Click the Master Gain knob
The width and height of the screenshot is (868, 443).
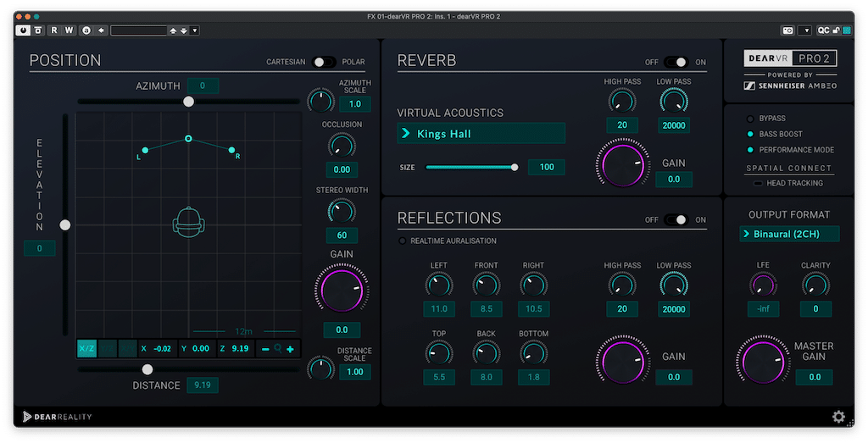[x=763, y=362]
